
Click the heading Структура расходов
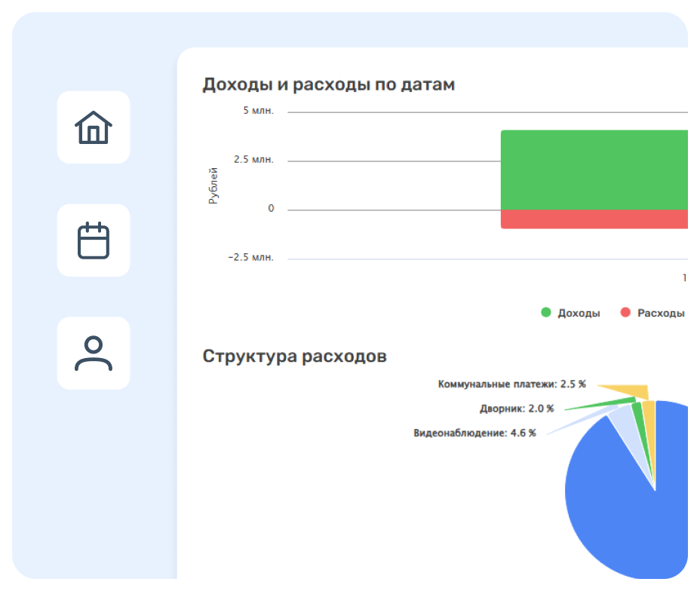[295, 356]
